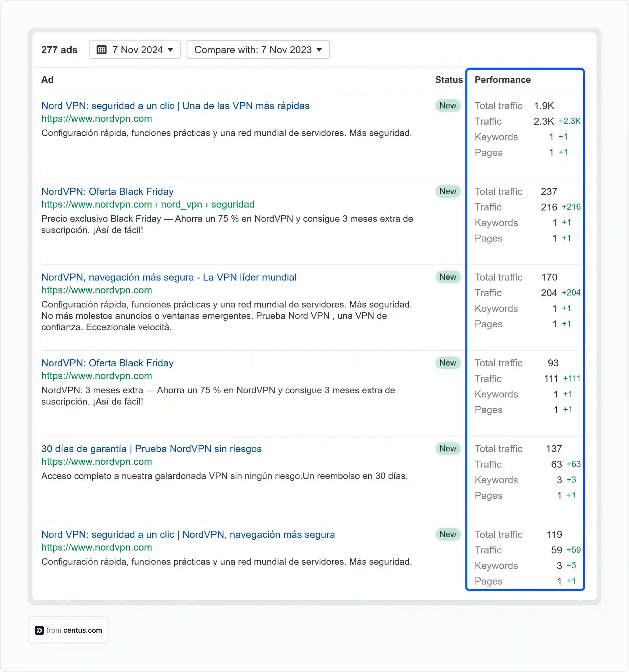Visit https://www.nordvpn.com from the first ad

(96, 119)
